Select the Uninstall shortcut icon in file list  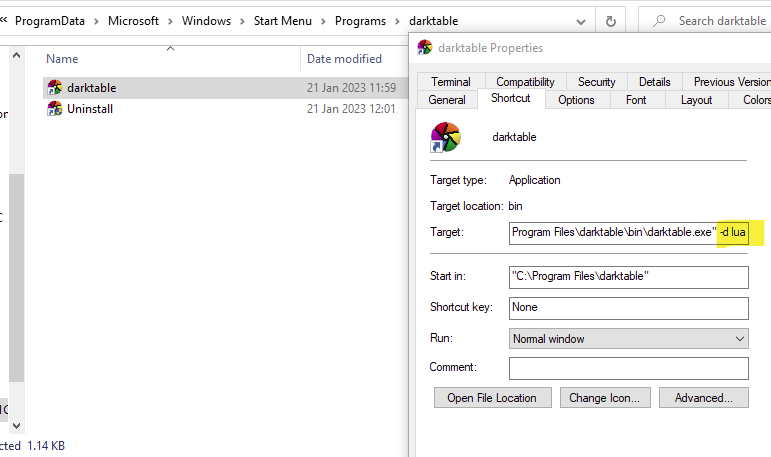tap(55, 109)
